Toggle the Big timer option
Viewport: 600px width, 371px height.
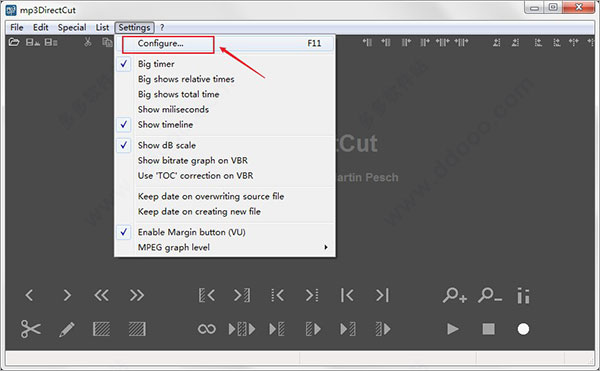point(225,64)
